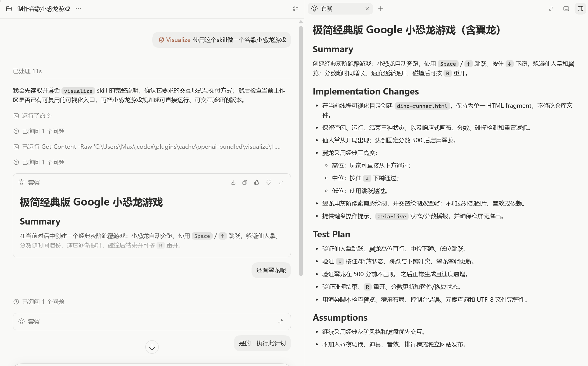Click the Test Plan heading

(331, 234)
